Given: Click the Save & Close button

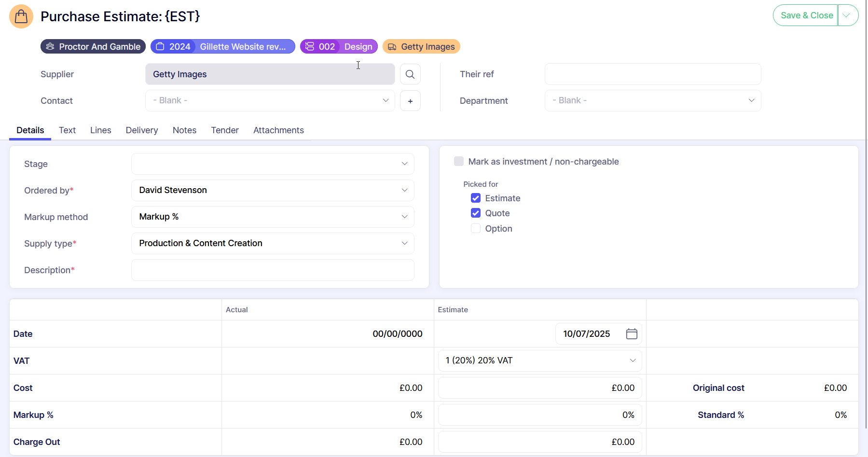Looking at the screenshot, I should tap(806, 15).
